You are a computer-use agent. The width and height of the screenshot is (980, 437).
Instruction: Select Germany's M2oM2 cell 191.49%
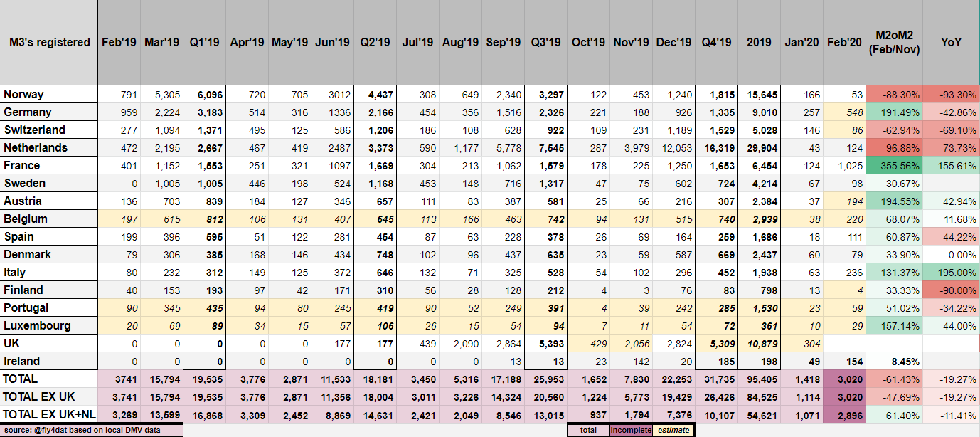pos(895,112)
